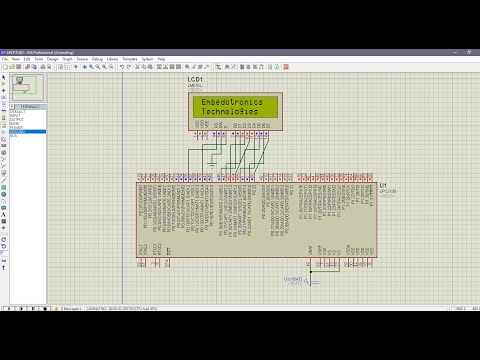Viewport: 480px width, 360px height.
Task: Click the Open Design folder icon
Action: coord(12,67)
